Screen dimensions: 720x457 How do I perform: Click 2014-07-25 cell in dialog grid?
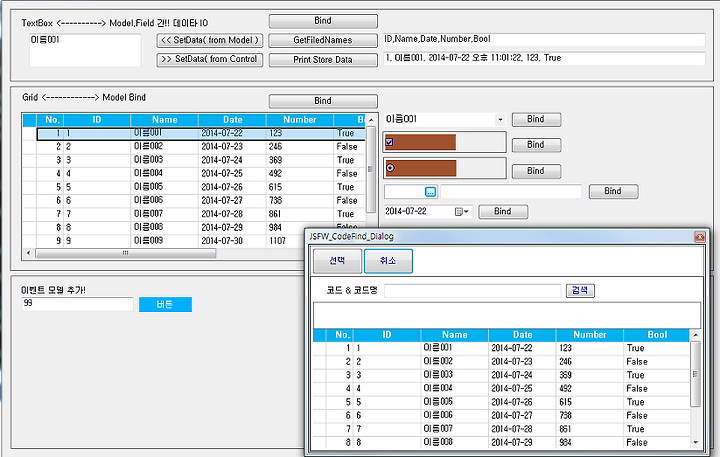tap(522, 389)
